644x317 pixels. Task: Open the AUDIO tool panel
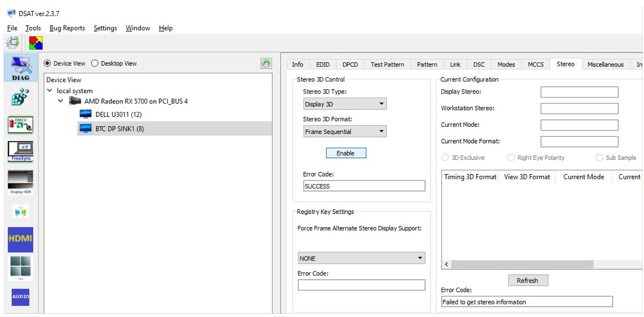coord(20,297)
